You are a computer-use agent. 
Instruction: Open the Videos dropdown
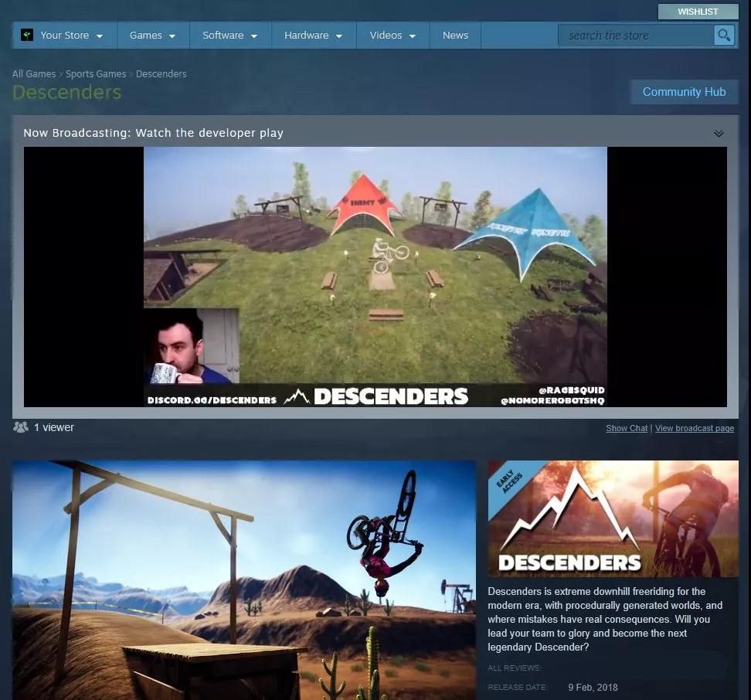coord(392,35)
